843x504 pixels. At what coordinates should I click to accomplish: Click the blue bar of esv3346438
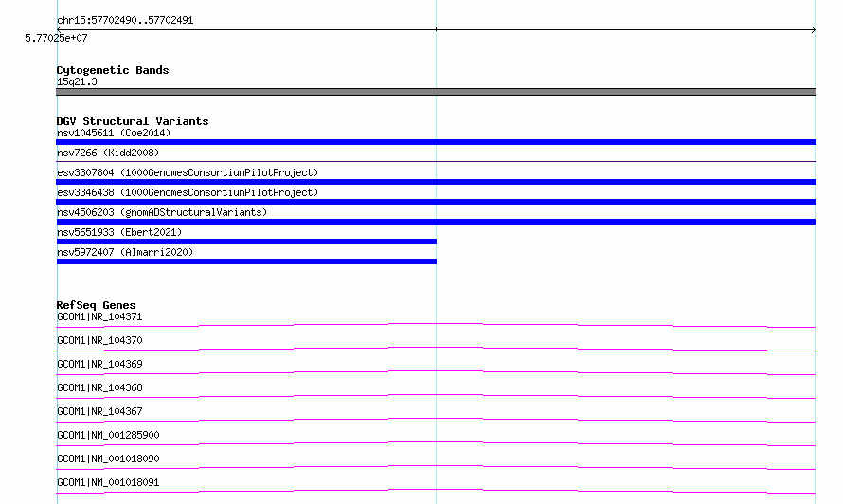436,202
